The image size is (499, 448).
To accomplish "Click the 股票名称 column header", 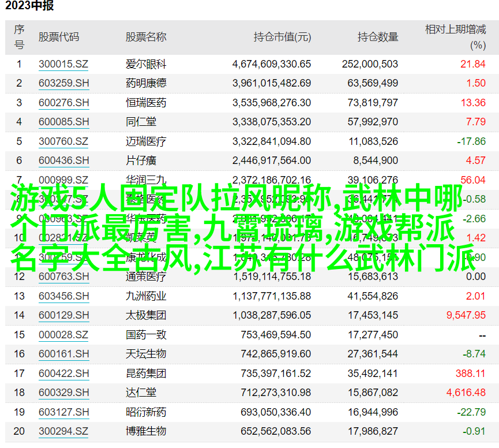I will [x=146, y=38].
